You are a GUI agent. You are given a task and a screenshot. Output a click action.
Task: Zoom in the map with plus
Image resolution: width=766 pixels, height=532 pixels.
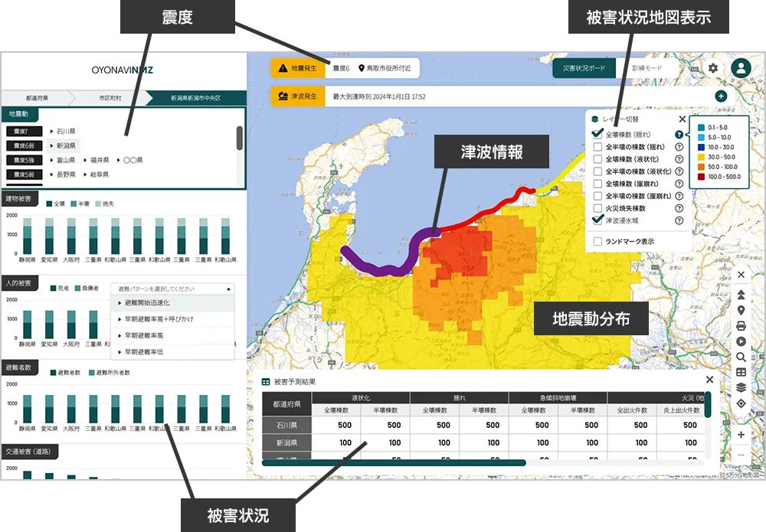click(x=741, y=434)
